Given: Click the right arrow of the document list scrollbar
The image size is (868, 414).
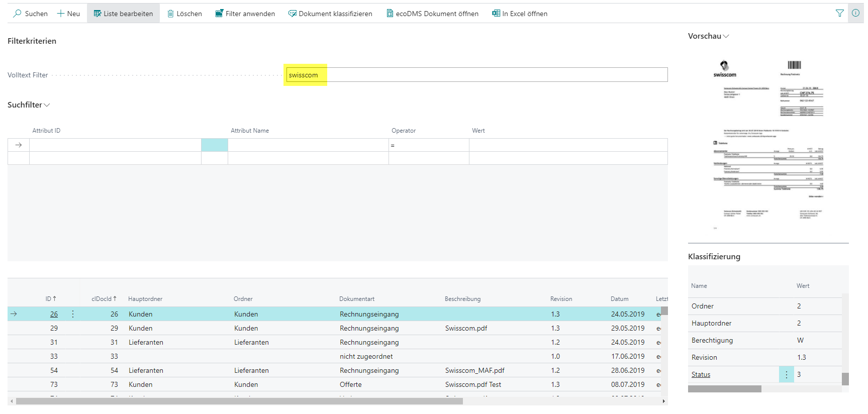Looking at the screenshot, I should point(664,401).
